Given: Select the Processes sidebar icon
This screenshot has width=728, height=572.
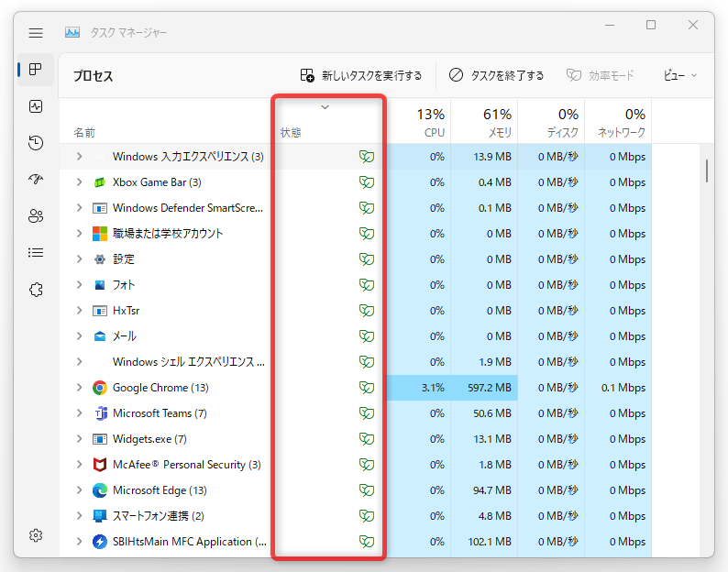Looking at the screenshot, I should pos(36,70).
